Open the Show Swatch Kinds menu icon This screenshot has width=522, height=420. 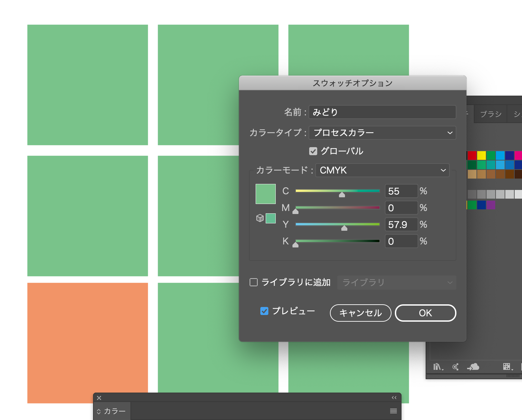(507, 367)
